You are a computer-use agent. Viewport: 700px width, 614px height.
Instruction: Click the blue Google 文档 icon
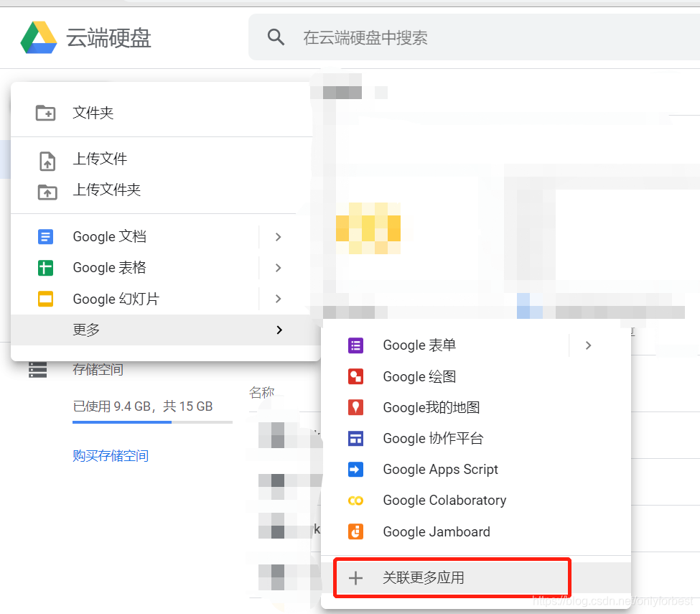point(45,237)
